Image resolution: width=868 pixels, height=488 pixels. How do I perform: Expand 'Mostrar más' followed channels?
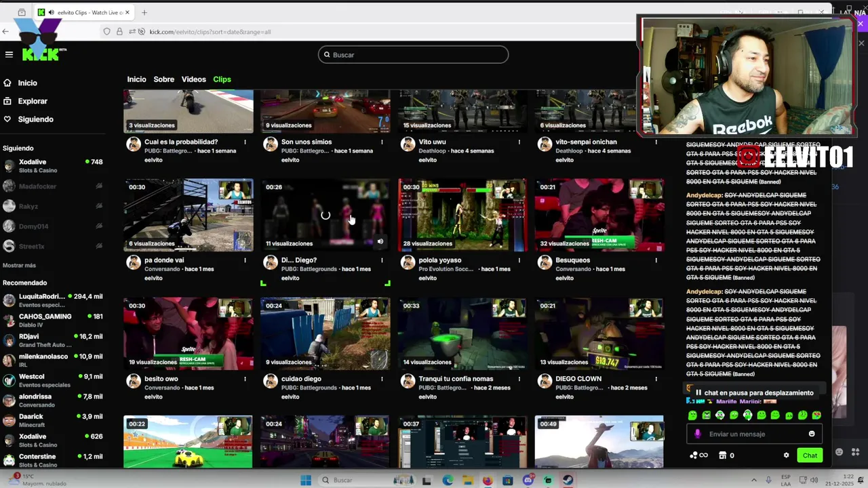pyautogui.click(x=19, y=265)
